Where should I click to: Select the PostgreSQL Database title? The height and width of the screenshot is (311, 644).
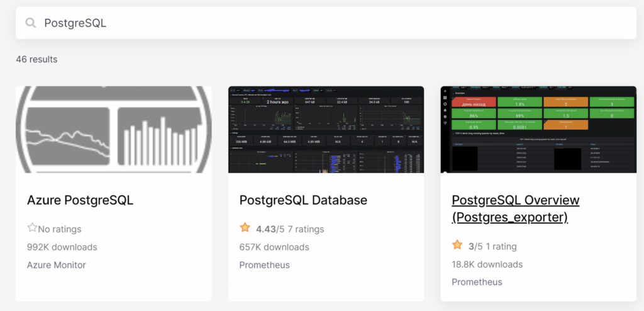[303, 200]
